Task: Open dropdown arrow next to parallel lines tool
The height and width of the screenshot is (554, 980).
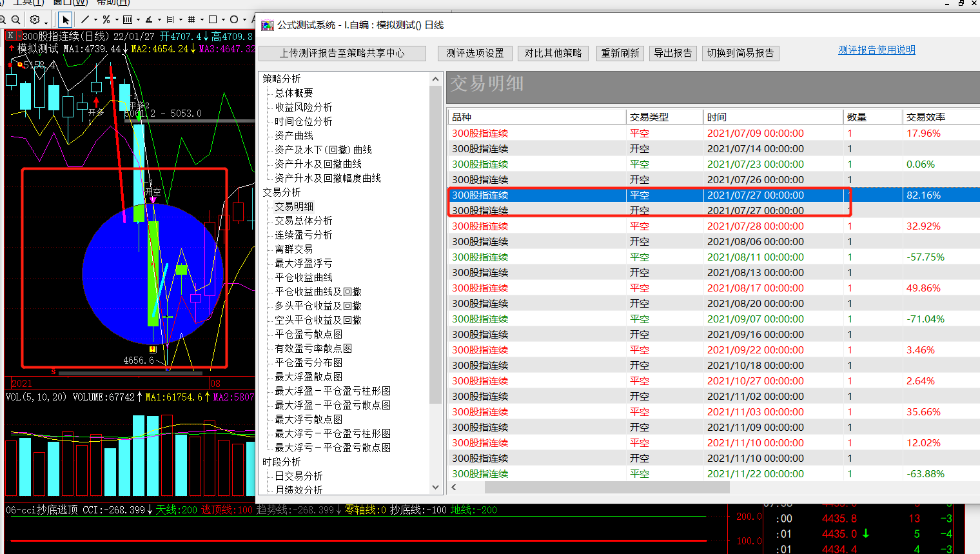Action: pyautogui.click(x=181, y=20)
